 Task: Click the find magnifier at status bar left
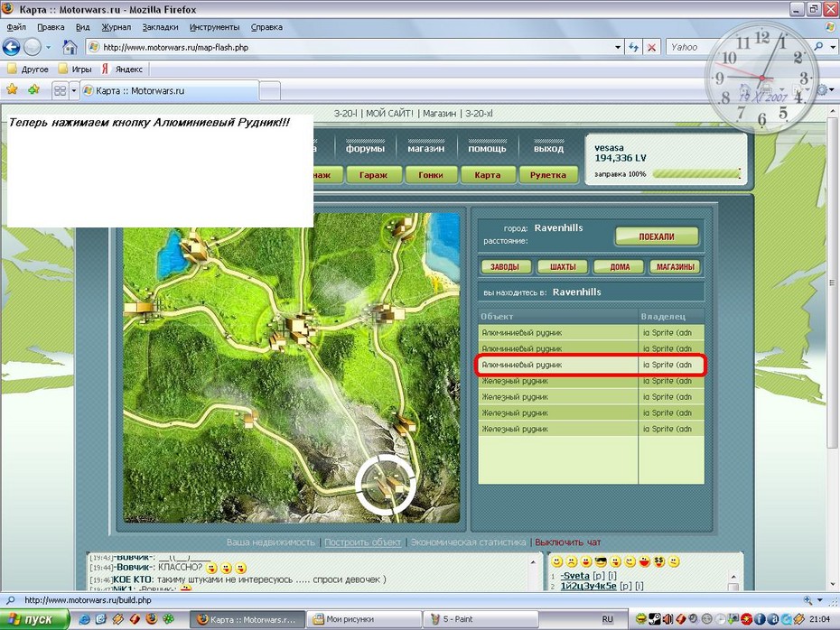pos(10,600)
